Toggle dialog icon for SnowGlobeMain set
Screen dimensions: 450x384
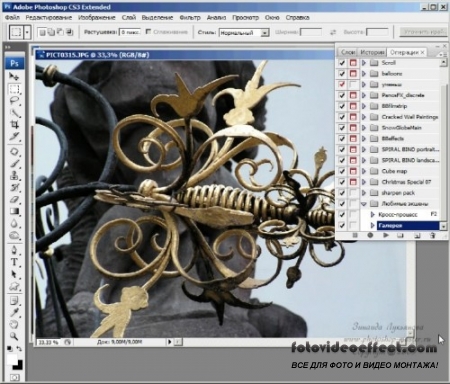click(353, 128)
